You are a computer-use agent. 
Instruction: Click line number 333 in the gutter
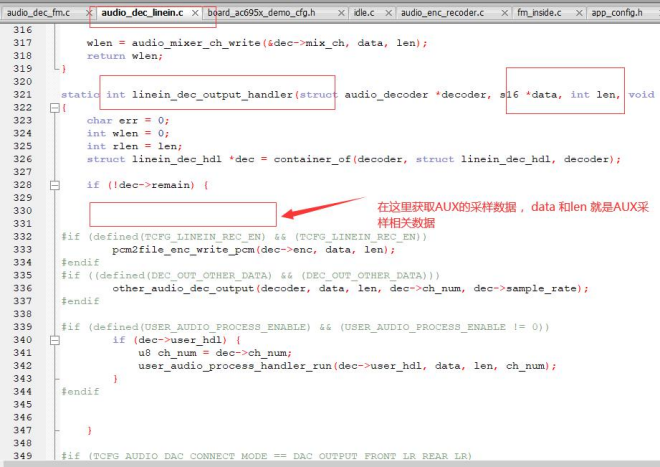23,249
